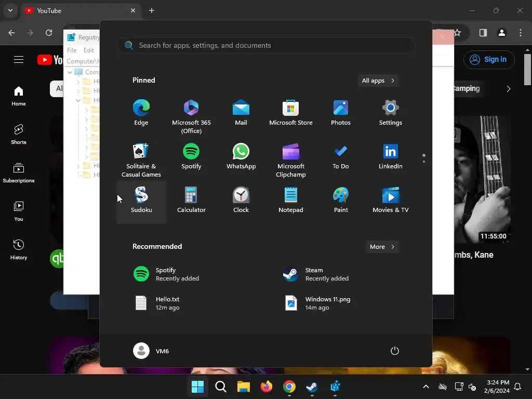
Task: Open the notifications bell
Action: coord(518,387)
